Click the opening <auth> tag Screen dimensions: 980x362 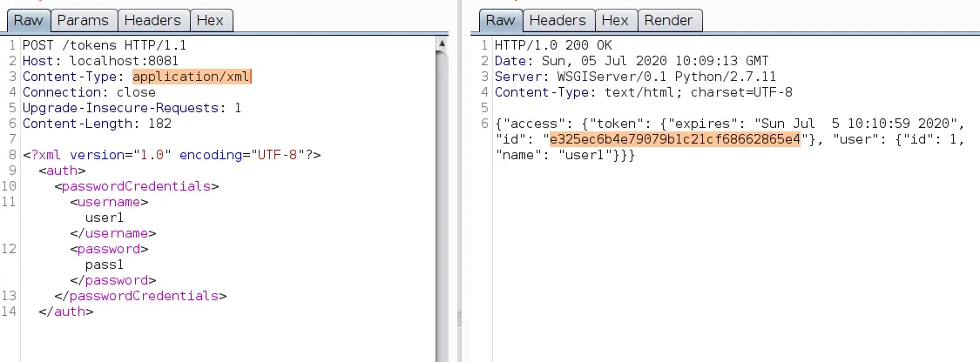click(62, 171)
